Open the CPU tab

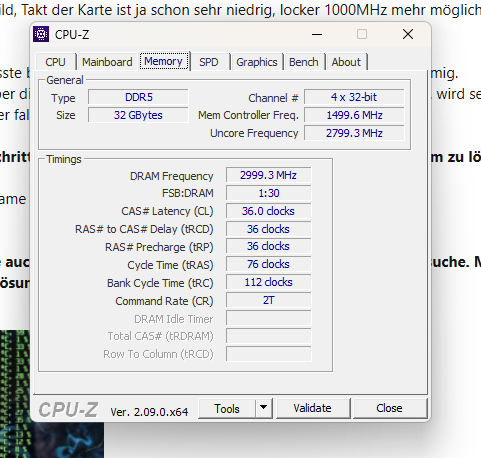click(55, 62)
